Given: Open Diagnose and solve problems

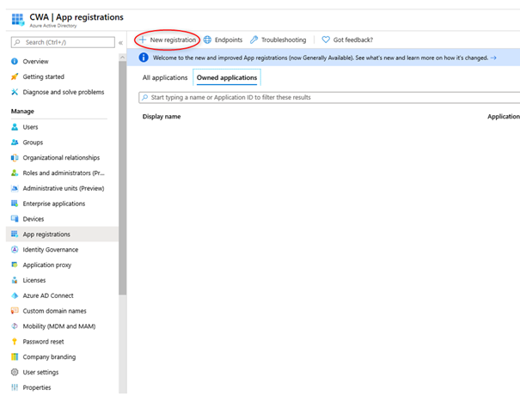Looking at the screenshot, I should coord(62,92).
